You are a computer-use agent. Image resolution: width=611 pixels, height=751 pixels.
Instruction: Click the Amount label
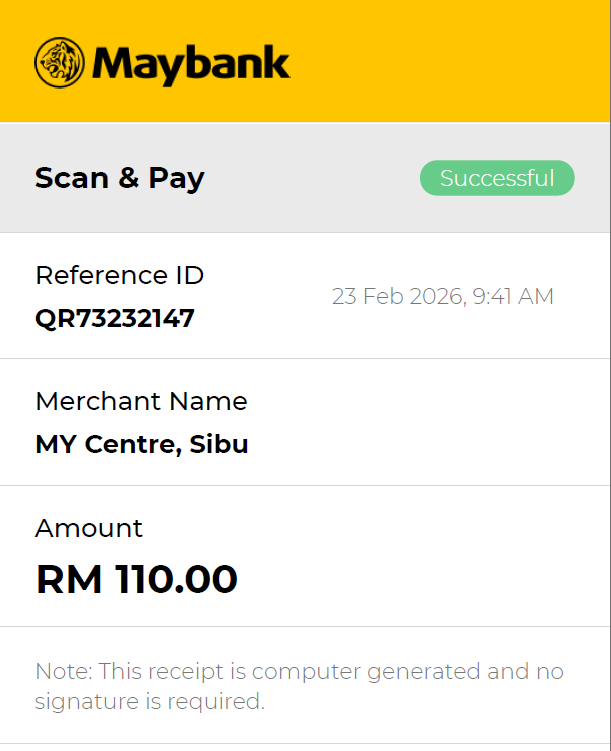pyautogui.click(x=89, y=528)
